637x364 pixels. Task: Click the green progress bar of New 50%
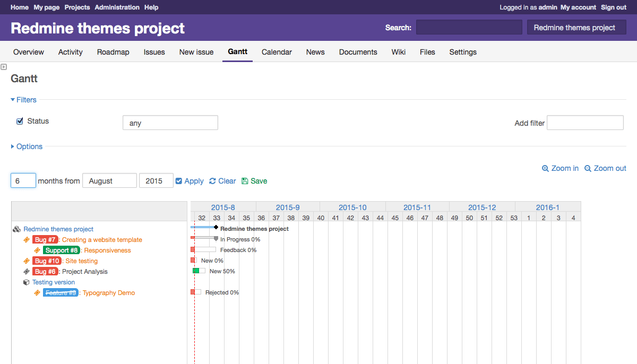point(195,271)
